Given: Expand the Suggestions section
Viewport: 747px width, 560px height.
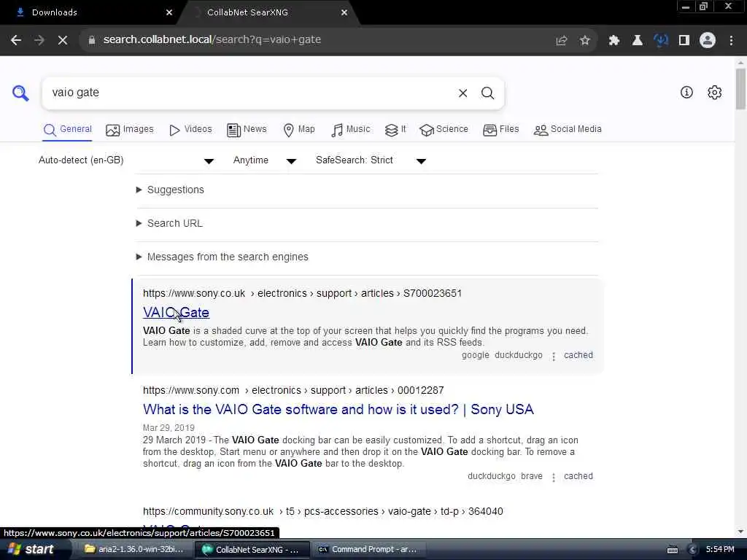Looking at the screenshot, I should pyautogui.click(x=170, y=190).
